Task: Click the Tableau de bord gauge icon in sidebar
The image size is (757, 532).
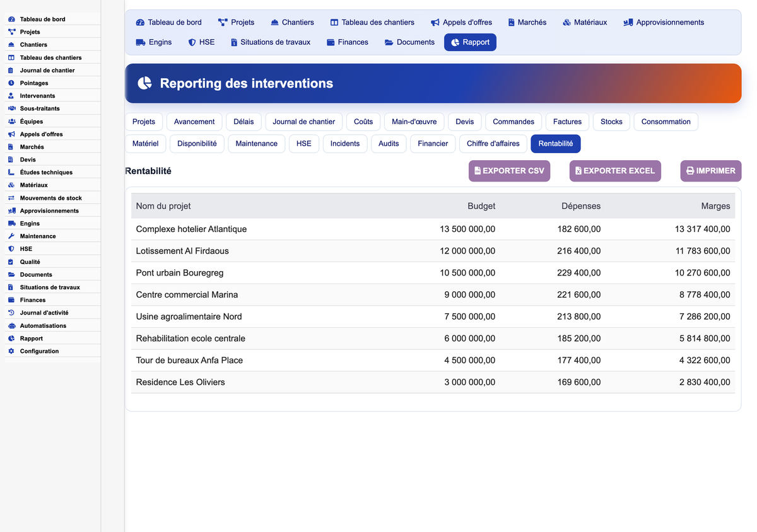Action: 11,19
